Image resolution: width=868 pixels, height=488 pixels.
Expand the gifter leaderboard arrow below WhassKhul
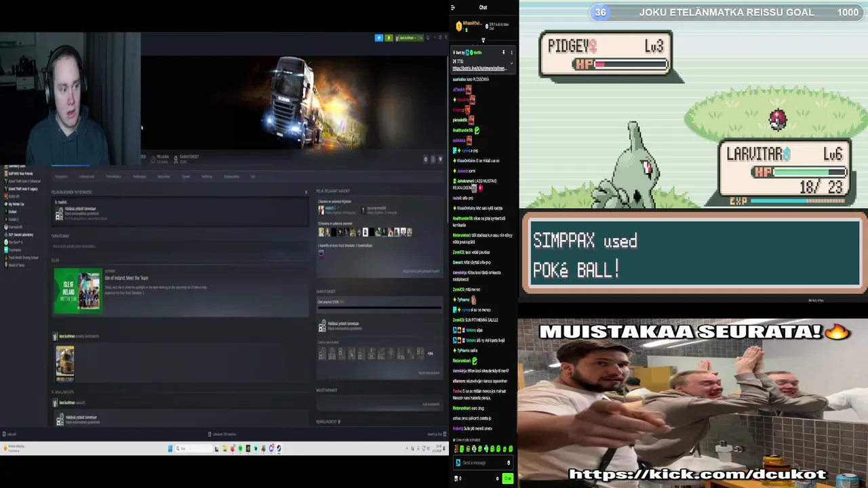pyautogui.click(x=483, y=41)
